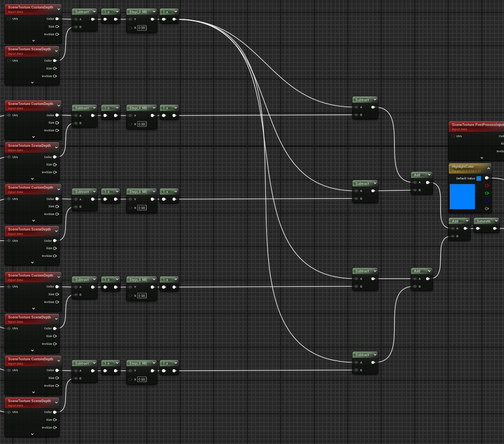Click the Saturate node input pin
This screenshot has width=504, height=444.
click(x=478, y=229)
